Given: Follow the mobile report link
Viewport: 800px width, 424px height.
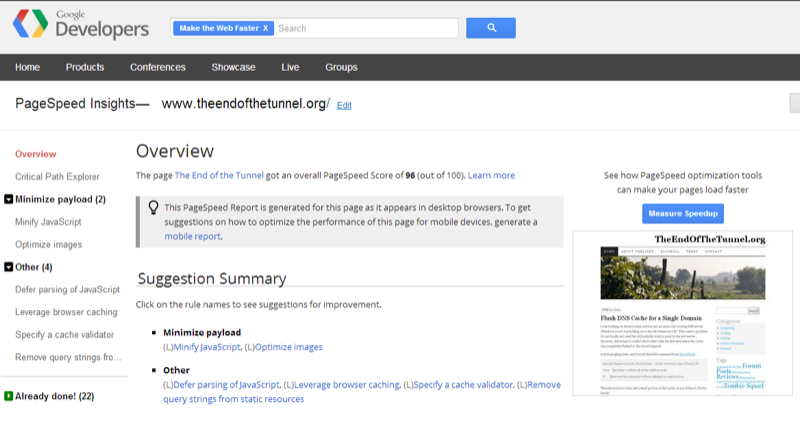Looking at the screenshot, I should 192,237.
